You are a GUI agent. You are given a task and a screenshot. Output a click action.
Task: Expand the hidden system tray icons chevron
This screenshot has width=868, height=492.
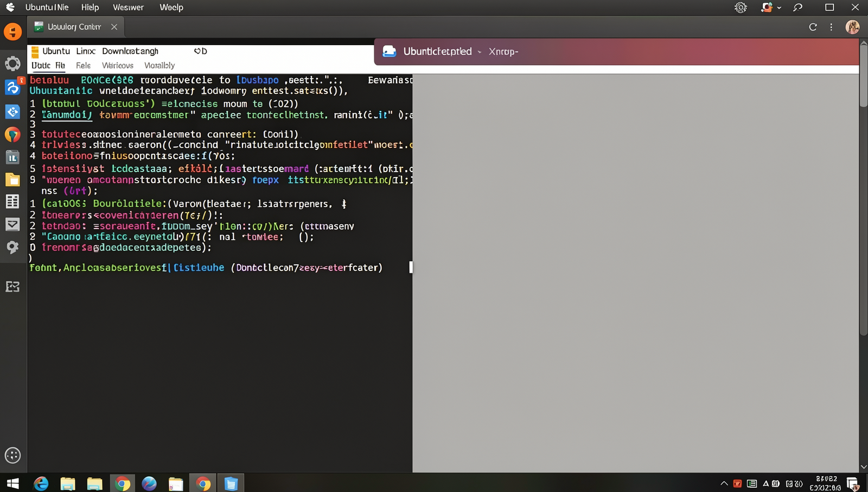[724, 483]
